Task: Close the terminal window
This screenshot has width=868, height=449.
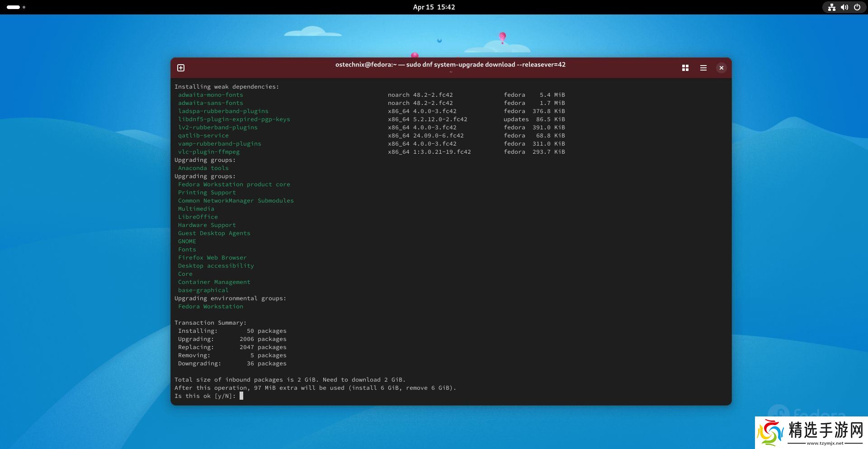Action: pos(722,68)
